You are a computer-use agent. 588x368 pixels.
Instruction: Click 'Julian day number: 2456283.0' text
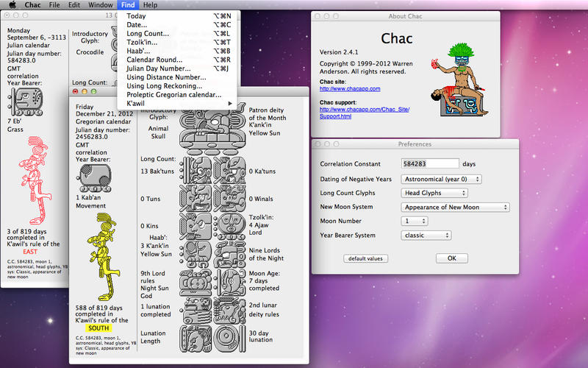[103, 133]
